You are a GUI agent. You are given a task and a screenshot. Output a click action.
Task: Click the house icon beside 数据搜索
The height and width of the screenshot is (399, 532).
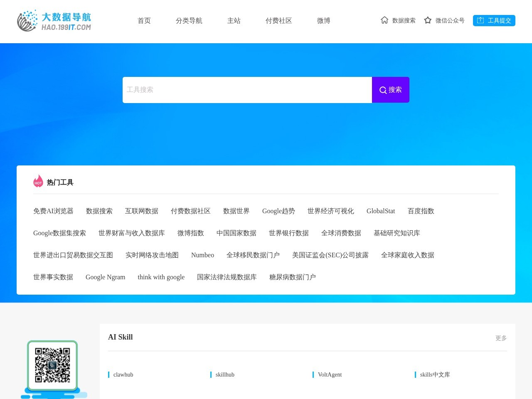point(384,20)
